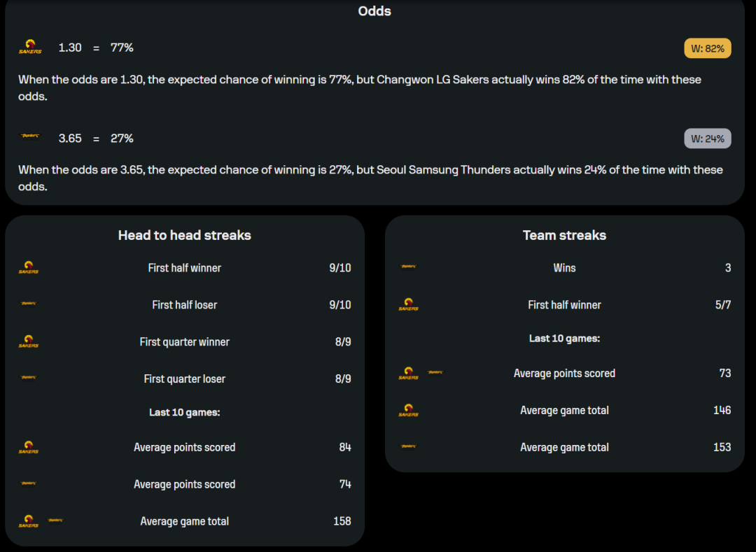Click the gray W: 24% badge
This screenshot has width=756, height=552.
(707, 139)
